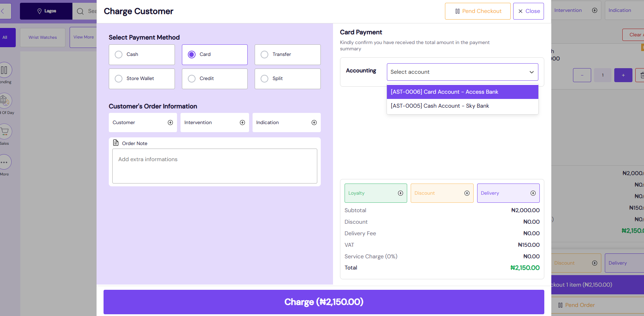Select the Card payment method
The width and height of the screenshot is (644, 316).
(214, 55)
